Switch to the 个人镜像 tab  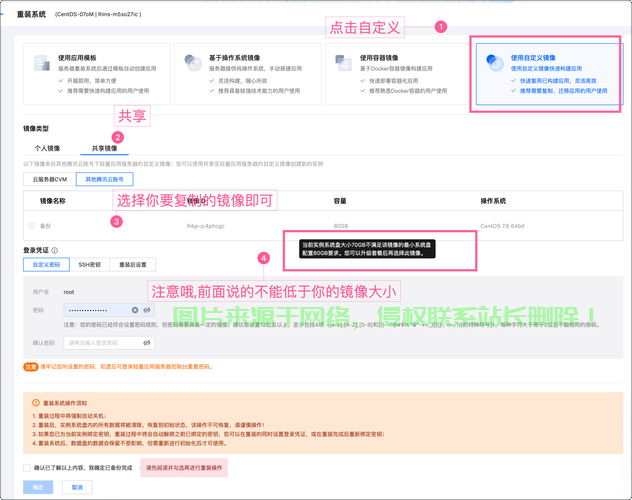tap(47, 148)
